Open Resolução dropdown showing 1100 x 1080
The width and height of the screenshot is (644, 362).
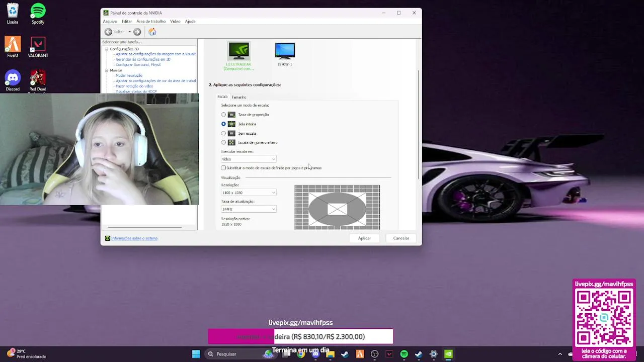[249, 193]
